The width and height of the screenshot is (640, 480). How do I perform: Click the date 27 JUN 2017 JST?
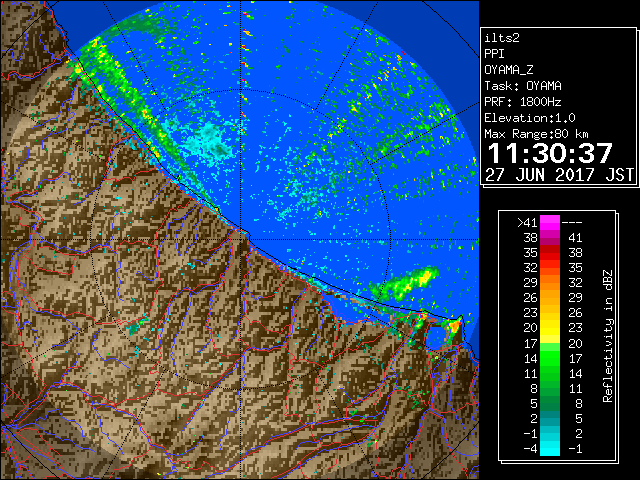[x=559, y=175]
